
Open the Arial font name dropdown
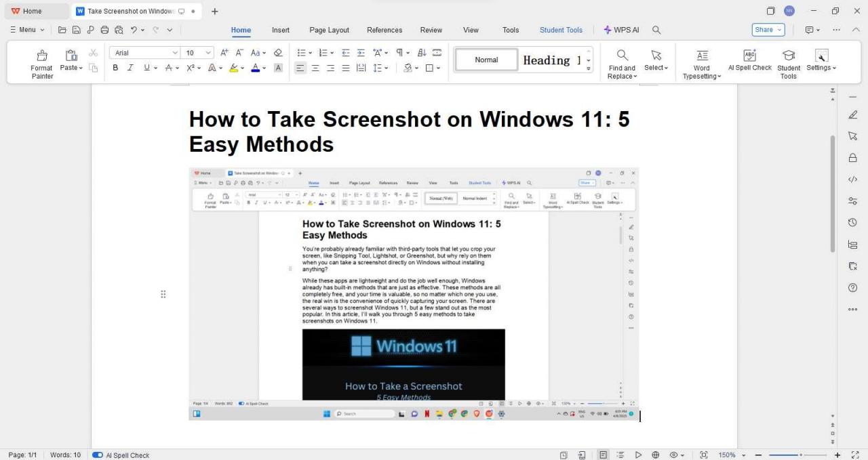click(175, 52)
